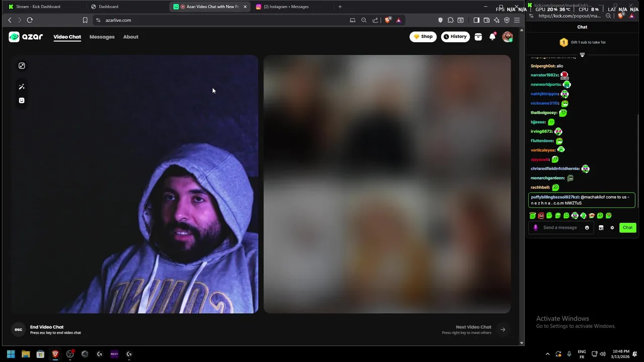The height and width of the screenshot is (362, 644).
Task: Open Kick chat settings gear
Action: 612,228
